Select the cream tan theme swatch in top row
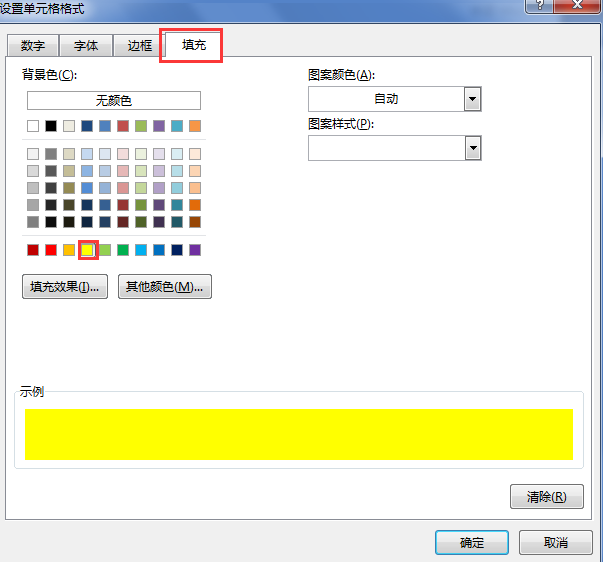 point(69,126)
